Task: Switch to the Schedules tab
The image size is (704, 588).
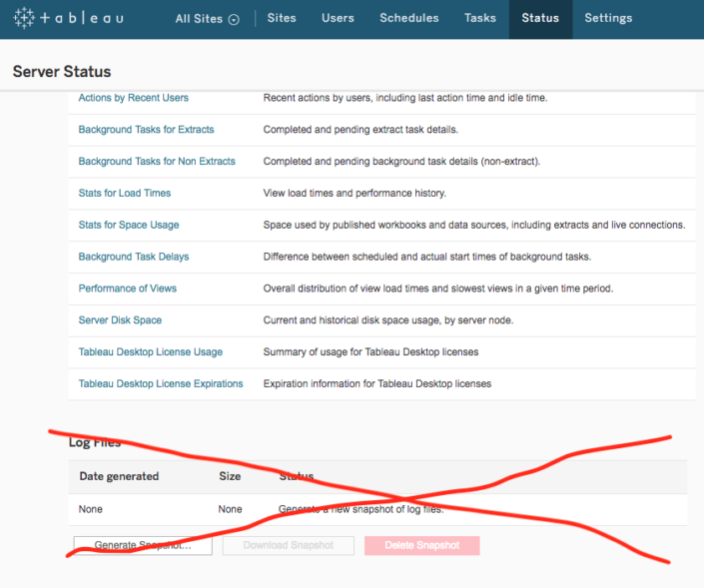Action: 409,18
